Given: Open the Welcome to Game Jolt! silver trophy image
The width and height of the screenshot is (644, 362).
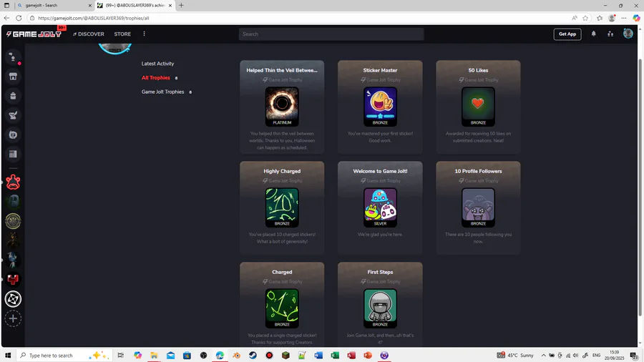Looking at the screenshot, I should pos(380,207).
